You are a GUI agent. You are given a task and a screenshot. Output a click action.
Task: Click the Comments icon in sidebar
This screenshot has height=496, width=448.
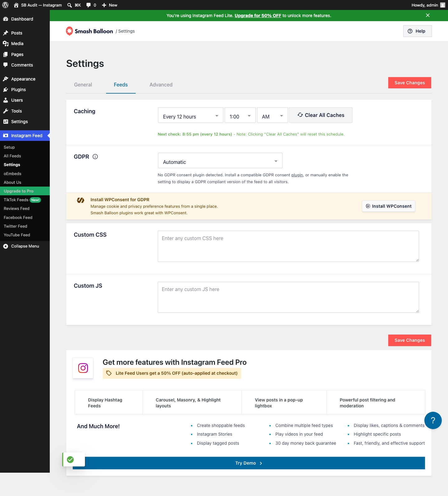pos(6,65)
